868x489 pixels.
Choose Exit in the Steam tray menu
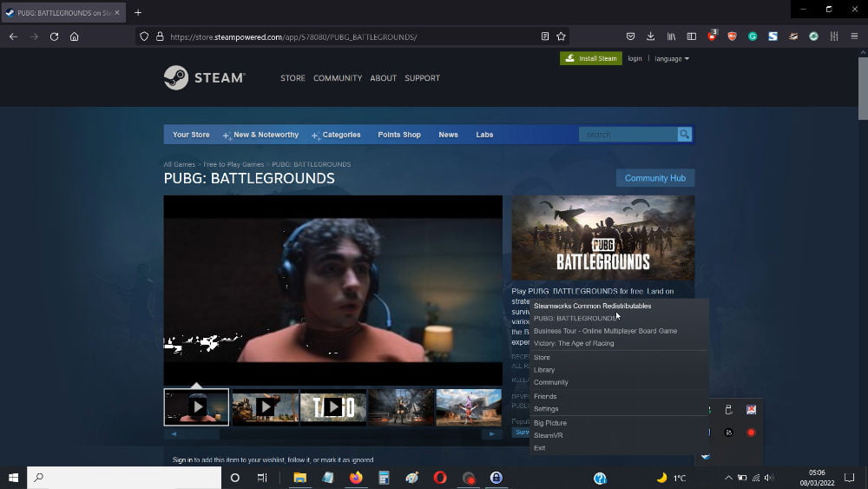point(619,448)
